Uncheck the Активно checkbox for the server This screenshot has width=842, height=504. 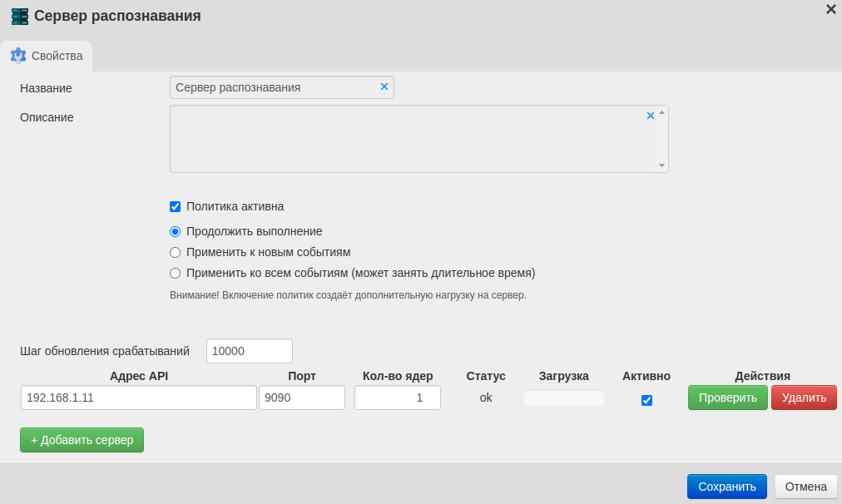tap(646, 400)
